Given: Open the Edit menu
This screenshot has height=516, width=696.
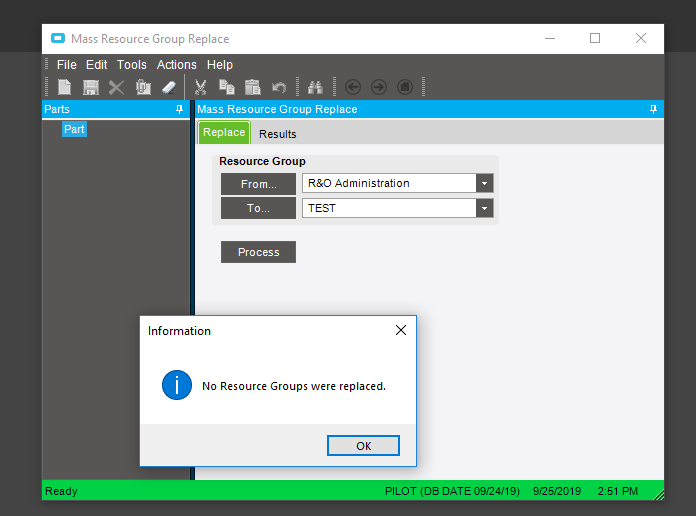Looking at the screenshot, I should (96, 65).
